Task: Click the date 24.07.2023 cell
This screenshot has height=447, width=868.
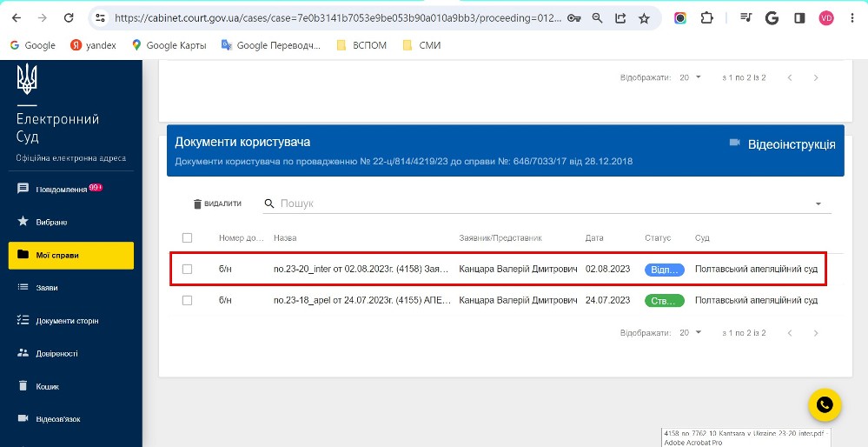Action: tap(608, 300)
